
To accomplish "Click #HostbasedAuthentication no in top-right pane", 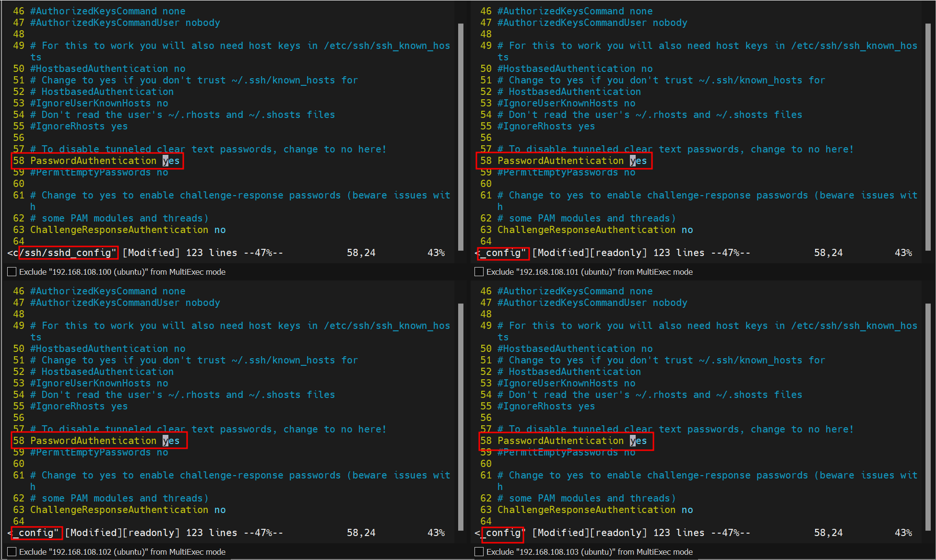I will point(575,69).
